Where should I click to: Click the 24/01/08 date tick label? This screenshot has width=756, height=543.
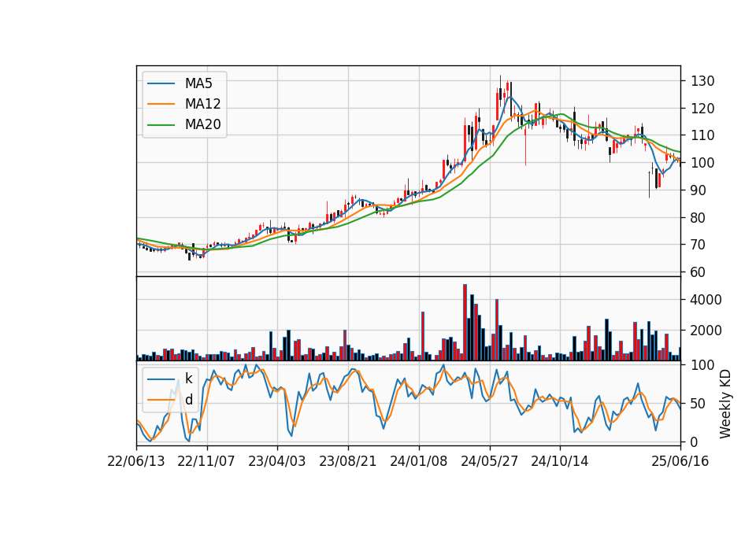(x=418, y=461)
